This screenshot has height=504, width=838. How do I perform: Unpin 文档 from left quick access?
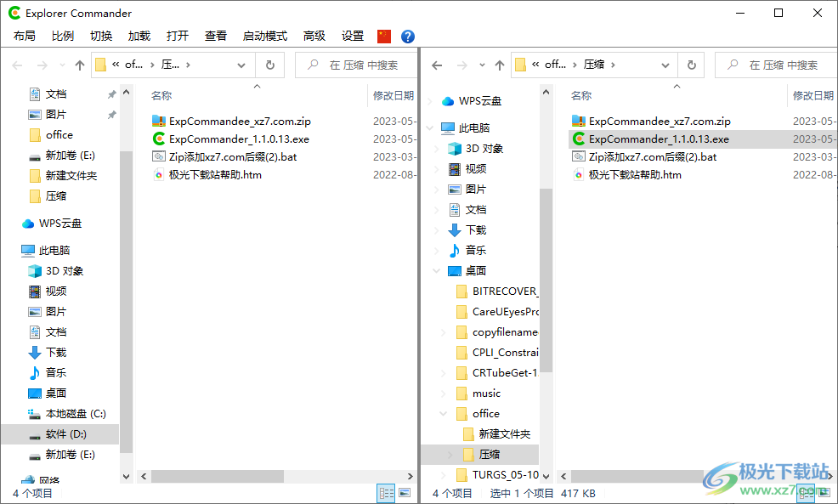coord(111,94)
